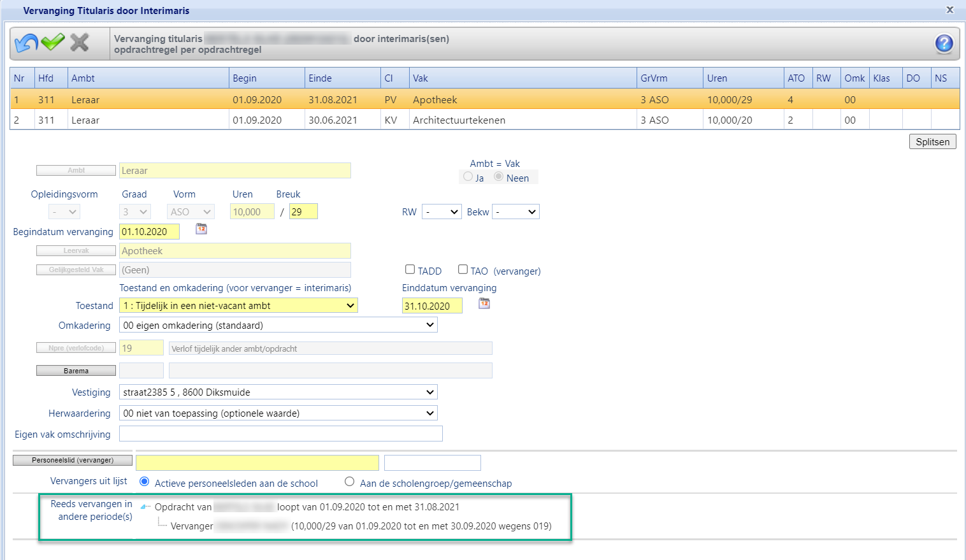Click the 30.06.2021 Einde cell
Viewport: 966px width, 560px height.
pos(342,120)
